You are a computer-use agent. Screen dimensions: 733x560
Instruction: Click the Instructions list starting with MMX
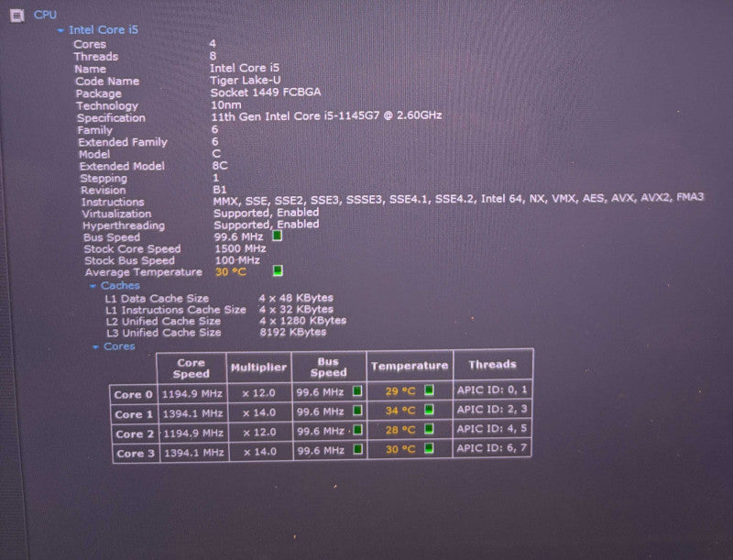(458, 199)
